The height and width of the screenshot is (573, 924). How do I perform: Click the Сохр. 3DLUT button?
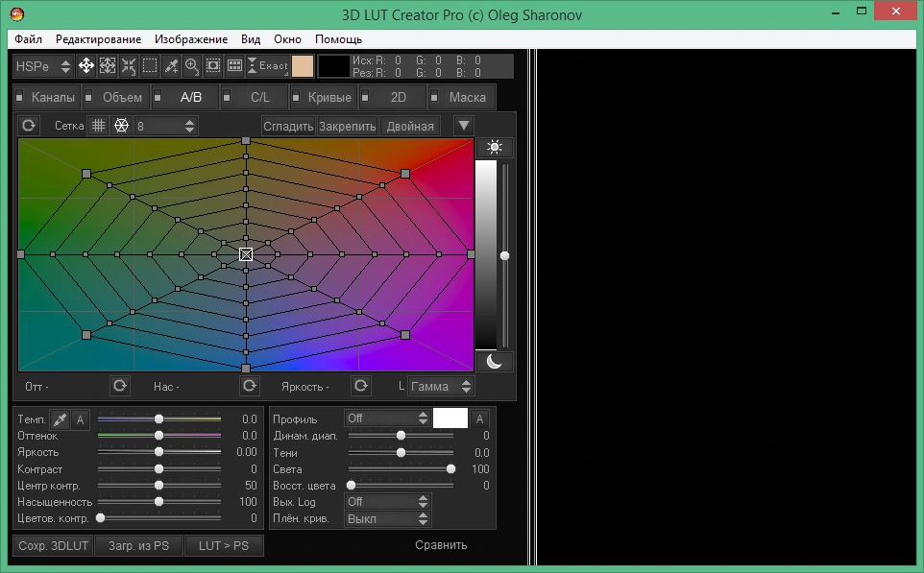point(53,545)
